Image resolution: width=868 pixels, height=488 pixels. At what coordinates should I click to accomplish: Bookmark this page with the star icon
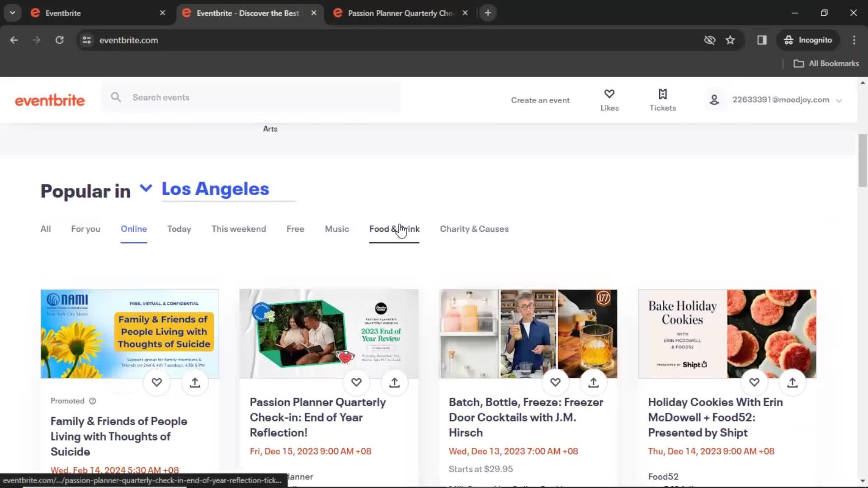[x=730, y=40]
